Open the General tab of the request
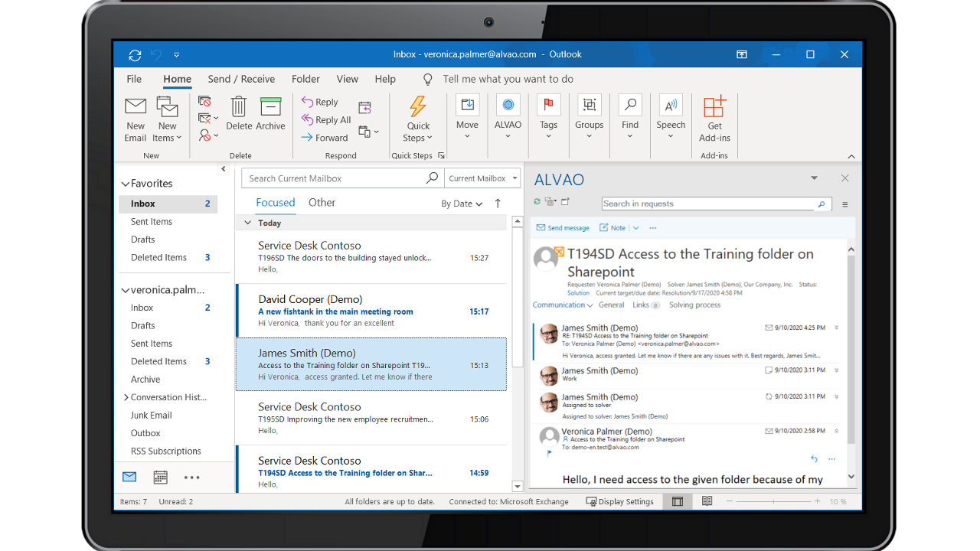Image resolution: width=980 pixels, height=551 pixels. tap(612, 305)
